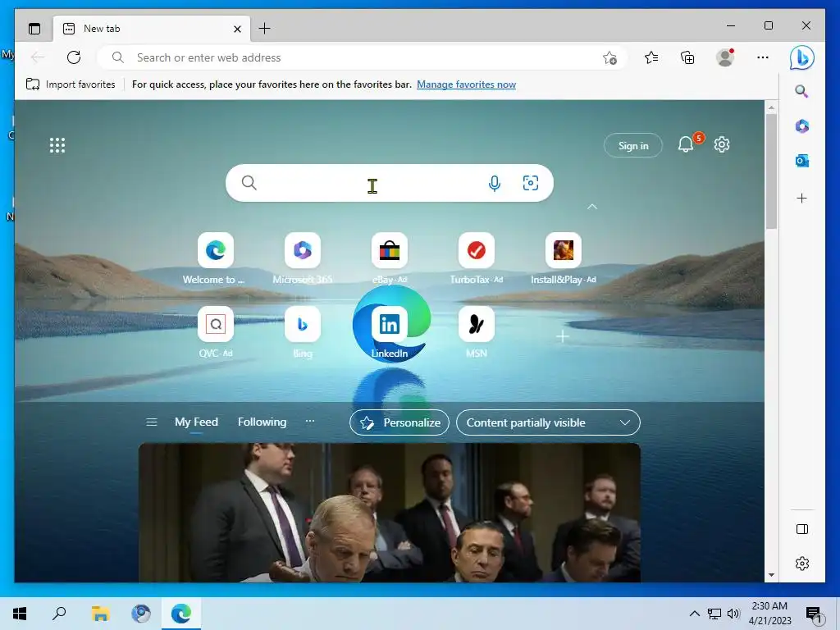Image resolution: width=840 pixels, height=630 pixels.
Task: Open the news story photo thumbnail
Action: click(x=390, y=513)
